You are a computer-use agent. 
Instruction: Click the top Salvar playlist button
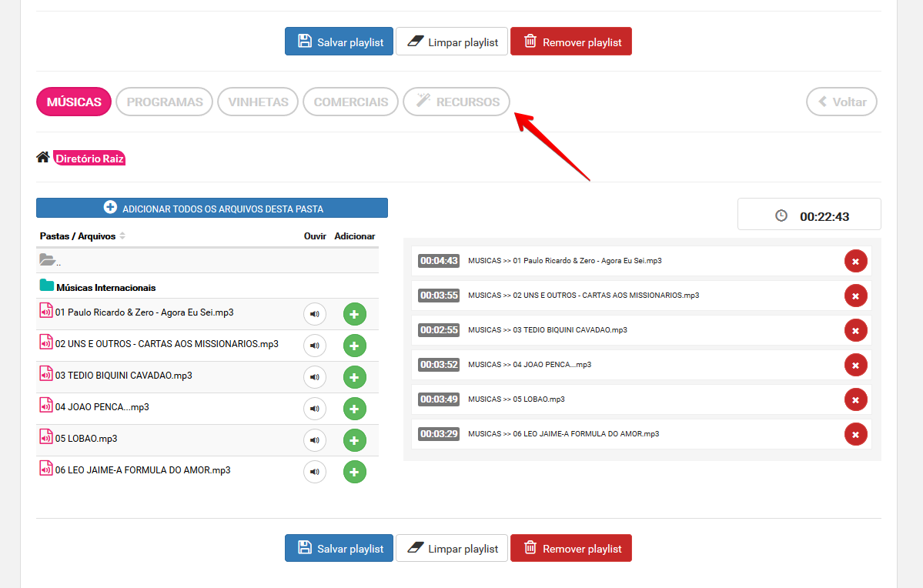[x=339, y=42]
